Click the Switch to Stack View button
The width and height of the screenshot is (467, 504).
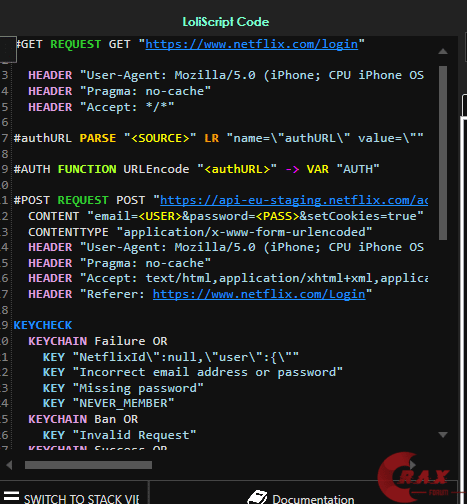tap(74, 493)
